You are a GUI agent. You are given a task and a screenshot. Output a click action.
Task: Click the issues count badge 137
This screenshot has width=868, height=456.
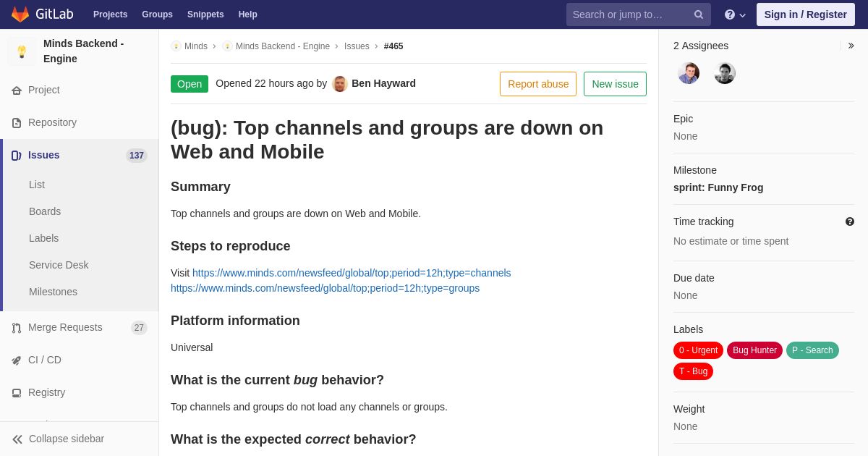[137, 156]
